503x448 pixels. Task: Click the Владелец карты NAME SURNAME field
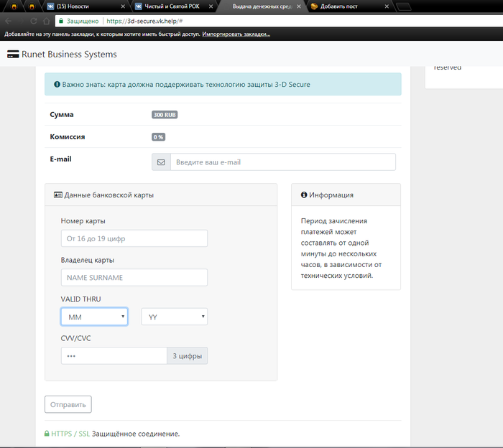click(134, 277)
